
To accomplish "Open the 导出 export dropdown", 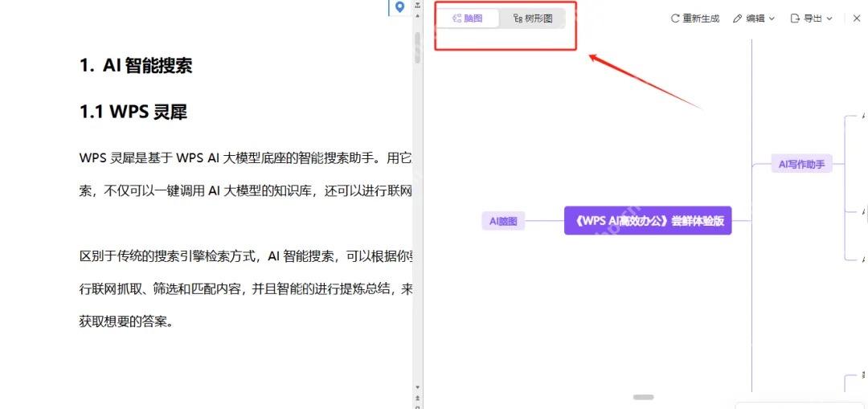I will (x=811, y=18).
